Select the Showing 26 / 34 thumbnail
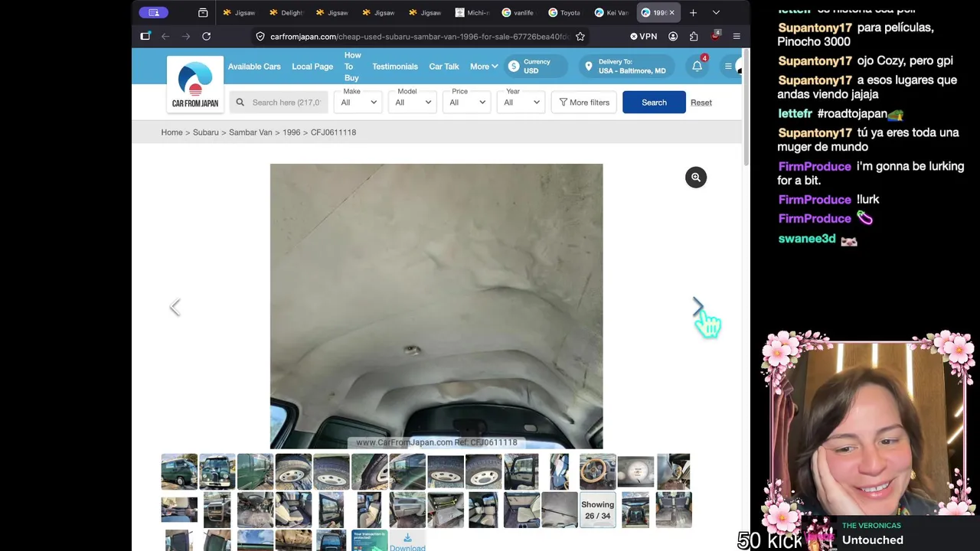 point(597,510)
